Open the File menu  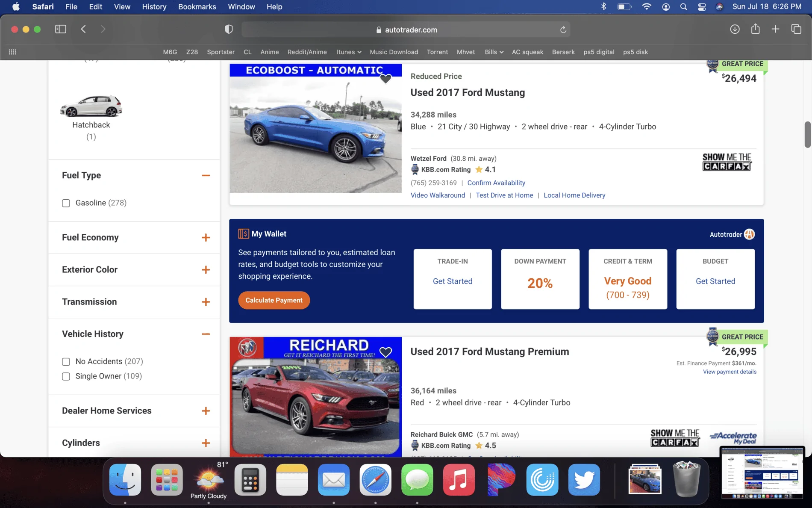click(71, 6)
